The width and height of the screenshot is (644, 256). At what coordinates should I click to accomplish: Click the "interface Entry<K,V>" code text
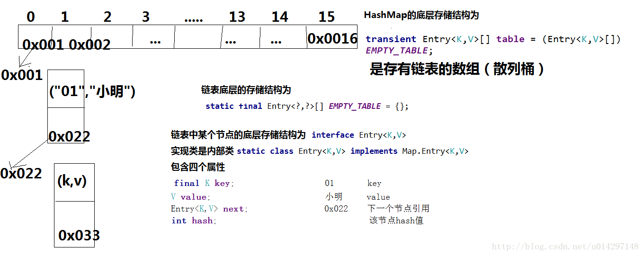[x=358, y=135]
